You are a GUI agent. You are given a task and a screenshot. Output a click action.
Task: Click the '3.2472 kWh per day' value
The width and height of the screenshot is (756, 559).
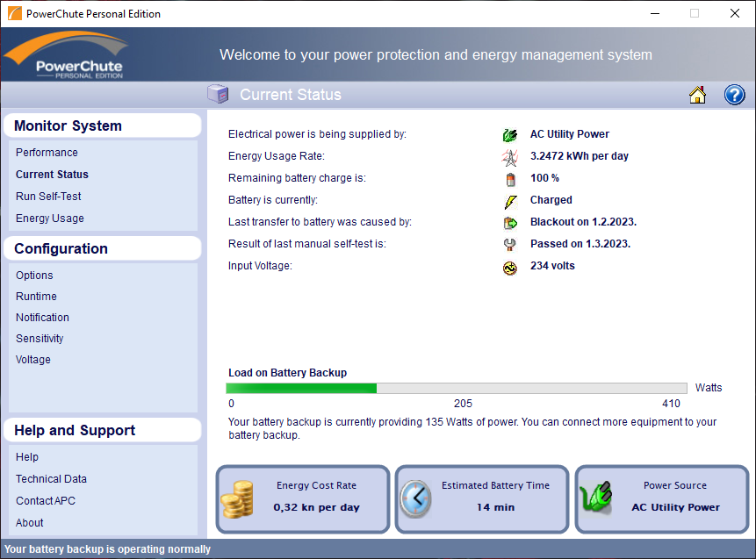(x=579, y=156)
